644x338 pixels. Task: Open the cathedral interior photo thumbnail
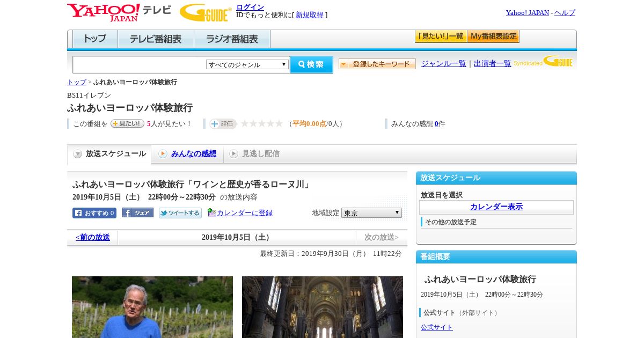pyautogui.click(x=323, y=307)
